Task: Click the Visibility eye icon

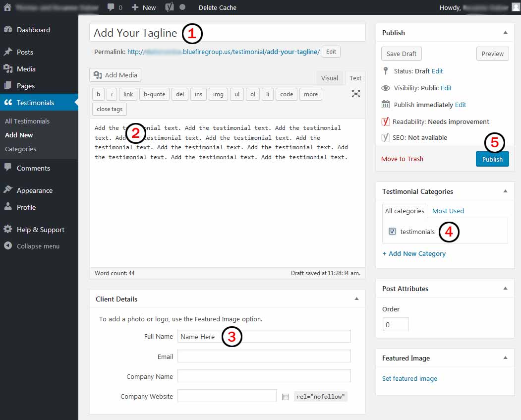Action: (x=386, y=88)
